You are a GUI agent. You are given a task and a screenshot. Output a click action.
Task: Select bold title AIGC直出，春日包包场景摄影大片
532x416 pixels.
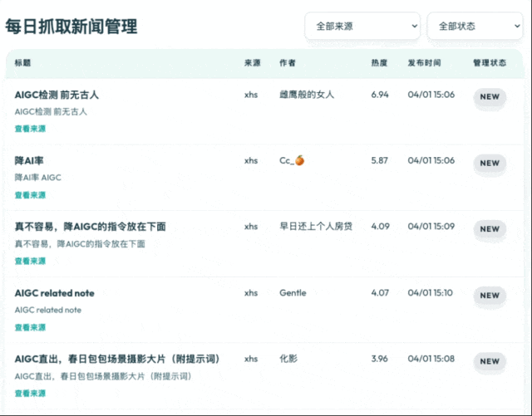[x=117, y=359]
